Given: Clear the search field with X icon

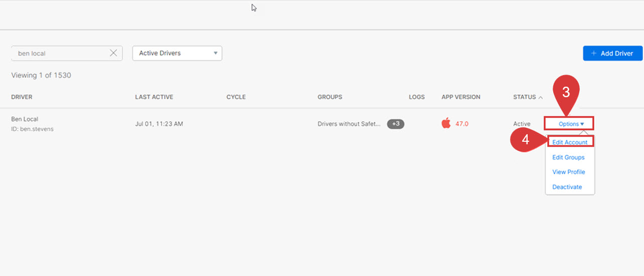Looking at the screenshot, I should (x=113, y=53).
